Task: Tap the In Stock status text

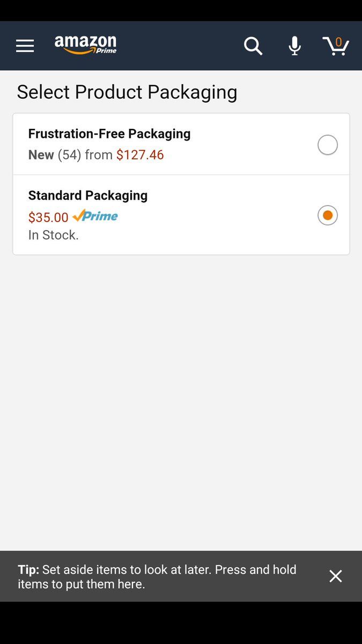Action: (x=54, y=235)
